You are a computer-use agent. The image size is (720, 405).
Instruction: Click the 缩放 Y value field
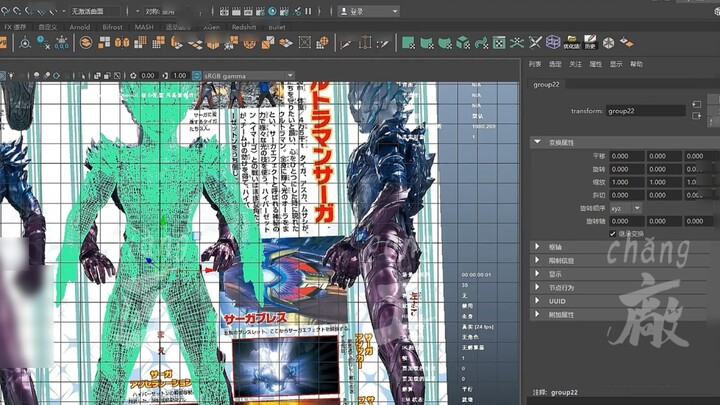pos(664,182)
